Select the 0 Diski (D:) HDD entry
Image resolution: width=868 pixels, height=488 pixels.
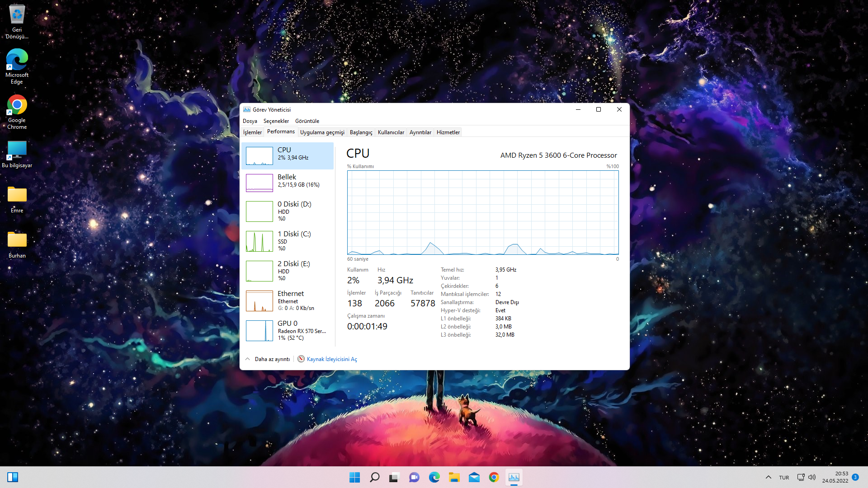tap(287, 211)
